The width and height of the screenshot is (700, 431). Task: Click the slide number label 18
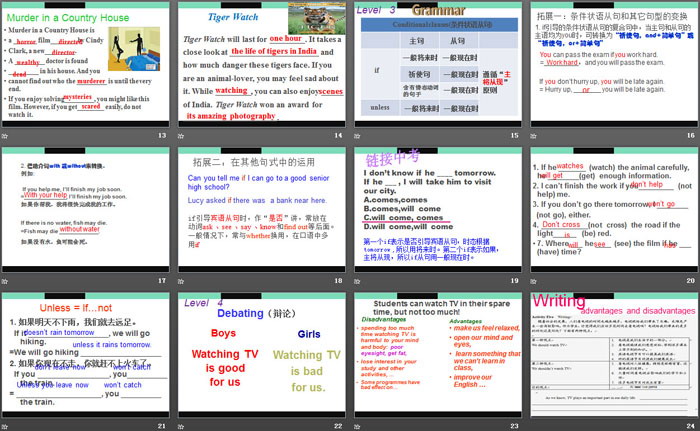tap(338, 280)
